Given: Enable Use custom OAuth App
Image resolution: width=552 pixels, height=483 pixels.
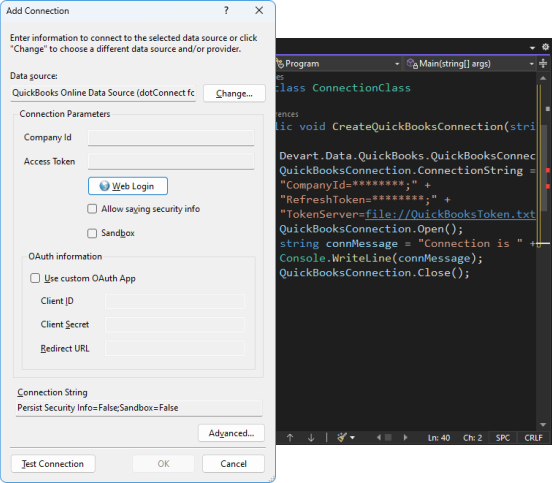Looking at the screenshot, I should tap(35, 278).
